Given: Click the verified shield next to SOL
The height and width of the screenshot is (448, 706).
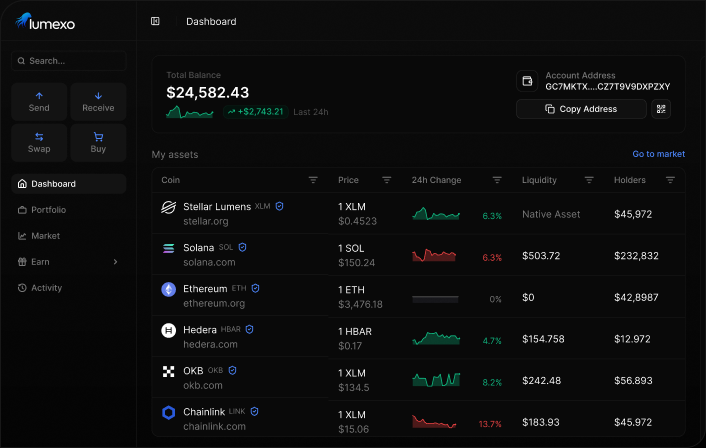Looking at the screenshot, I should pyautogui.click(x=242, y=247).
